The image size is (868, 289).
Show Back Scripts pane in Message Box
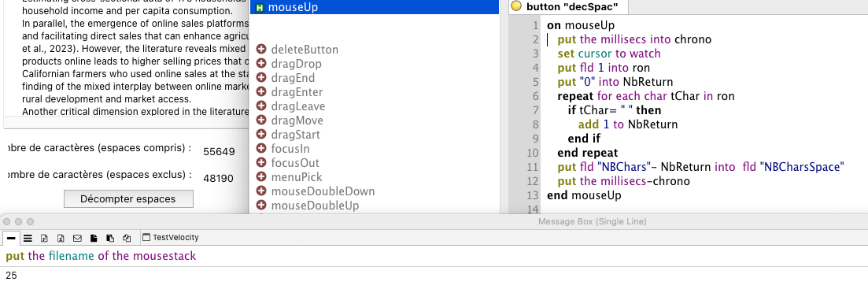[110, 238]
